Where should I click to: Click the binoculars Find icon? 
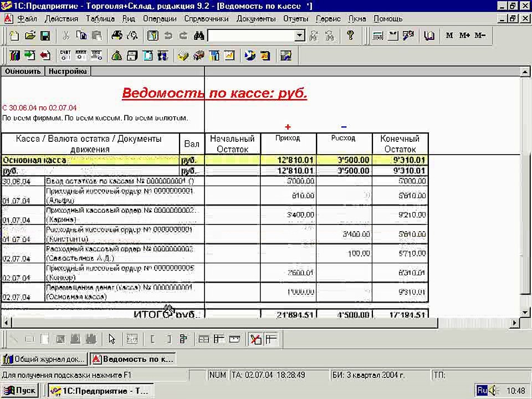point(199,35)
